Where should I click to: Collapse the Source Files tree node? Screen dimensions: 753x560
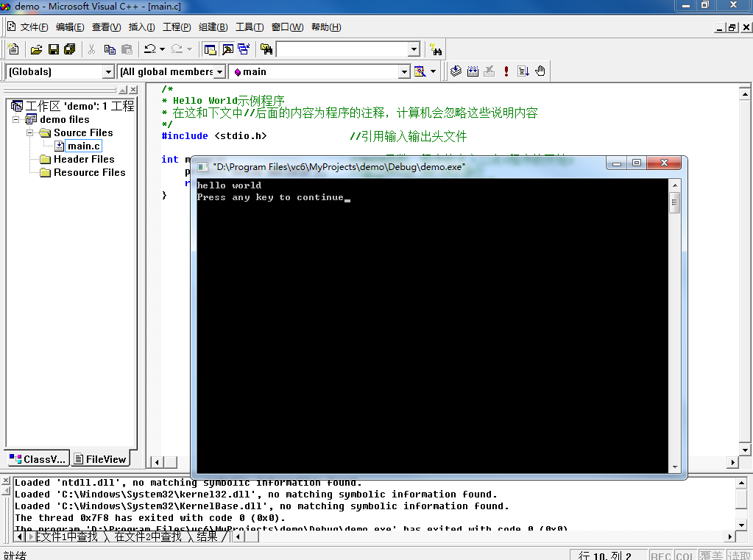(x=30, y=133)
